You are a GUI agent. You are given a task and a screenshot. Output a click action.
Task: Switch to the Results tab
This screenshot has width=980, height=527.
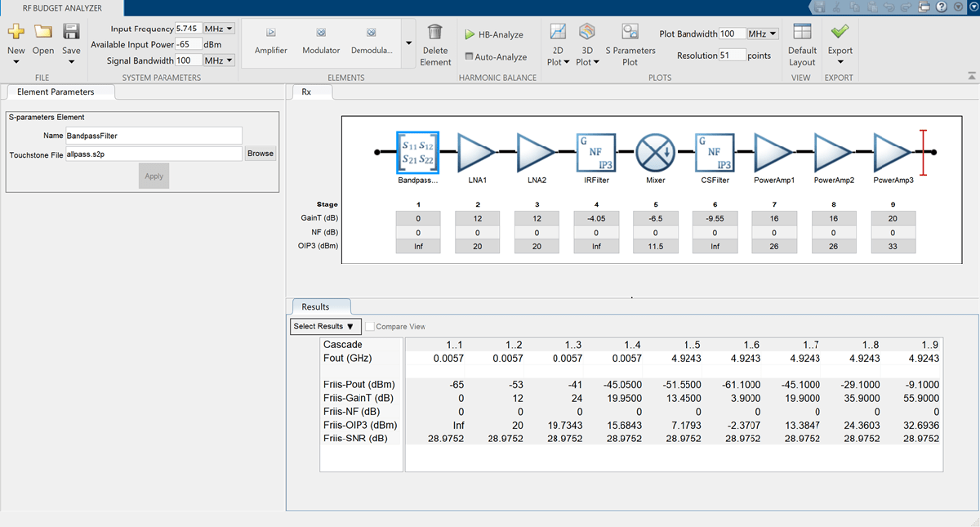pyautogui.click(x=315, y=306)
